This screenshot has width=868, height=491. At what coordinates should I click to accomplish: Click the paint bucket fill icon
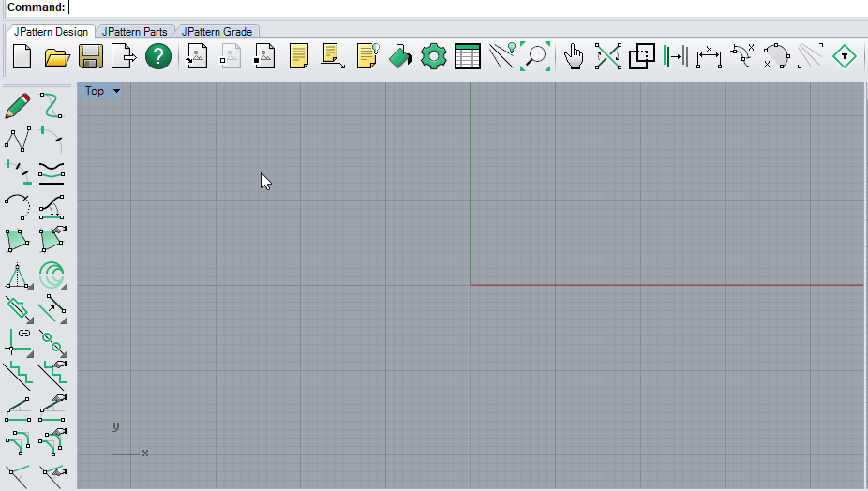pos(400,57)
